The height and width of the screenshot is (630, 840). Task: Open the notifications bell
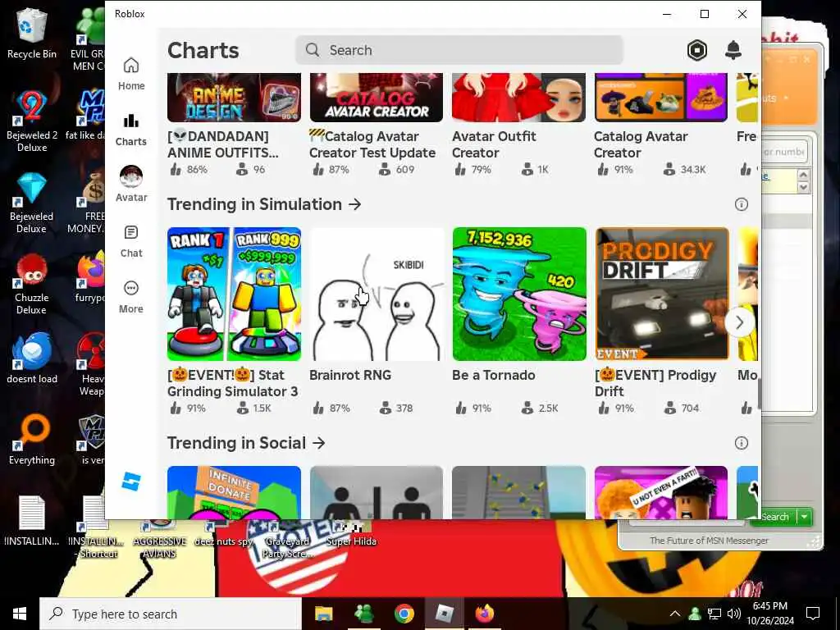[733, 50]
